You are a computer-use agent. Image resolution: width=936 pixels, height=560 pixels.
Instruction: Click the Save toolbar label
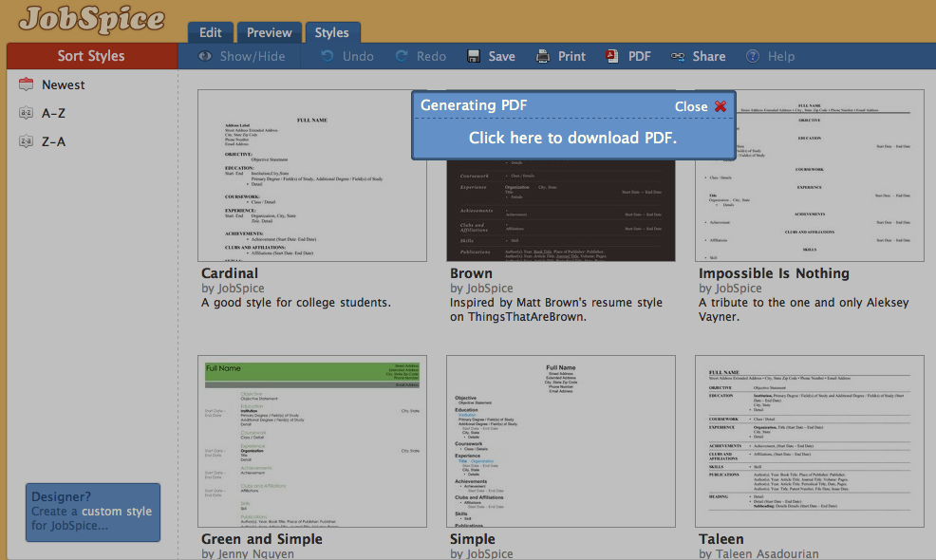coord(502,56)
